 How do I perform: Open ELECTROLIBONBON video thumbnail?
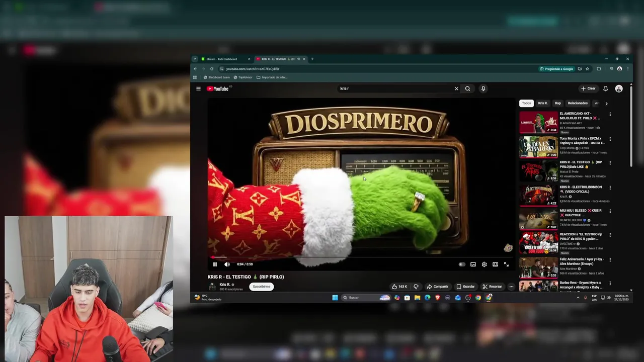click(x=538, y=195)
